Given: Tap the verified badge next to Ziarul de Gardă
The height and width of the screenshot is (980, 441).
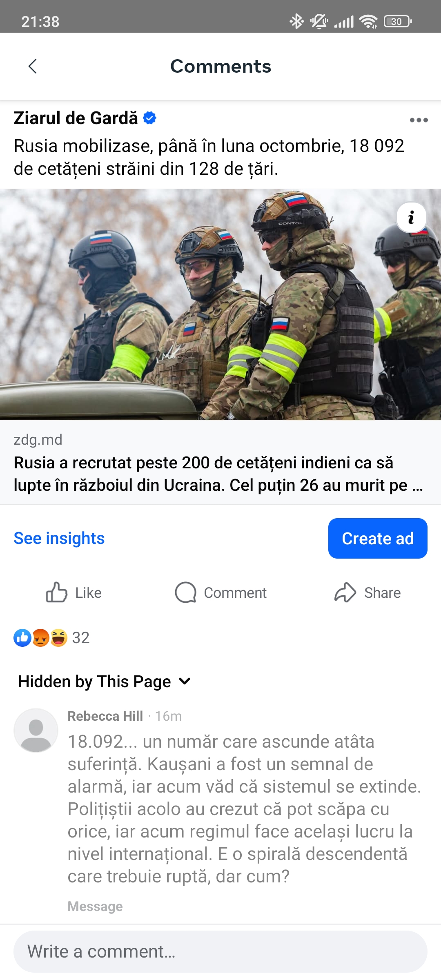Looking at the screenshot, I should pyautogui.click(x=150, y=118).
